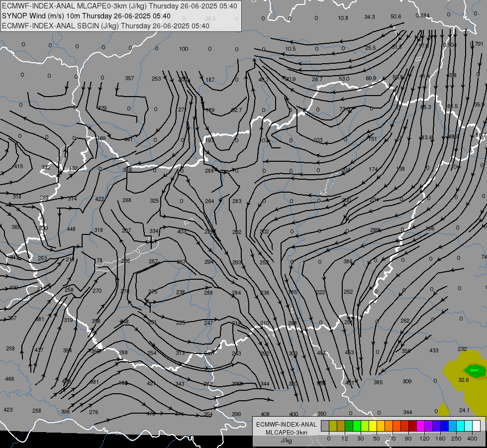Click the 25.5 grid value
The height and width of the screenshot is (448, 487).
(370, 48)
